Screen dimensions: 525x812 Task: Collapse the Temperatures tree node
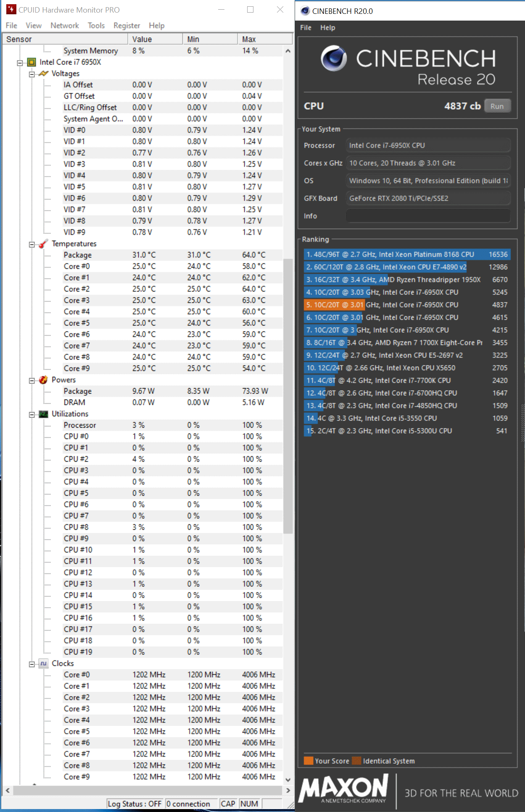click(32, 244)
